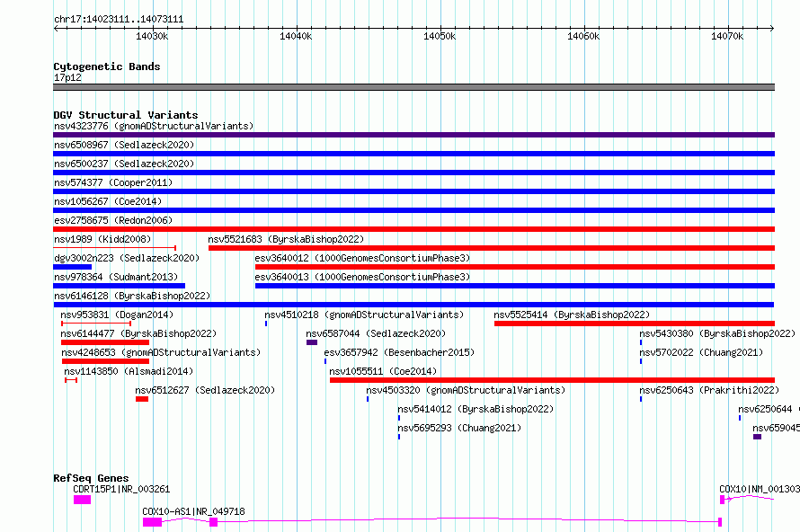Click the chr17:14023111..14073111 region label

click(119, 20)
